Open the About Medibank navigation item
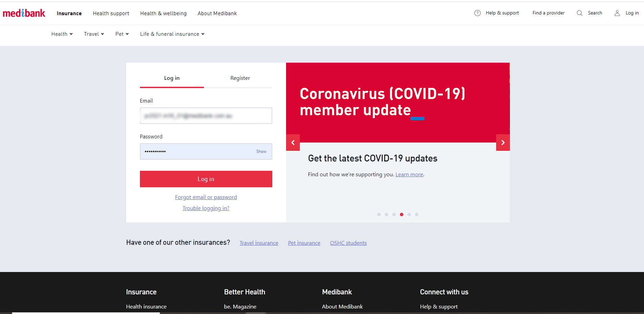This screenshot has width=644, height=314. [x=217, y=13]
